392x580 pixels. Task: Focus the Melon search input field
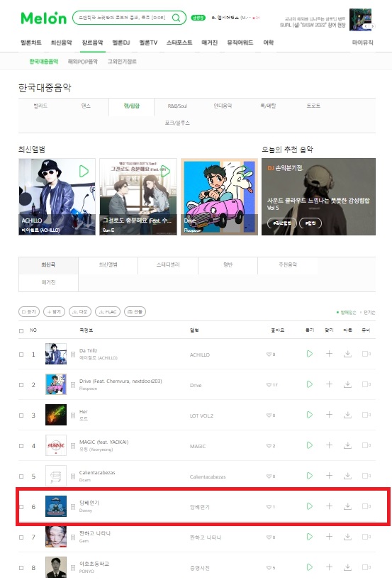coord(122,18)
